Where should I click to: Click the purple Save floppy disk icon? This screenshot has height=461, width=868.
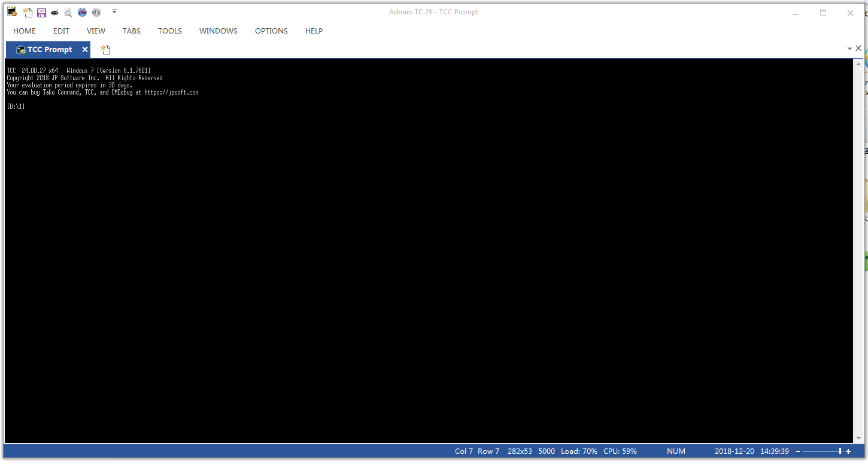pyautogui.click(x=41, y=13)
